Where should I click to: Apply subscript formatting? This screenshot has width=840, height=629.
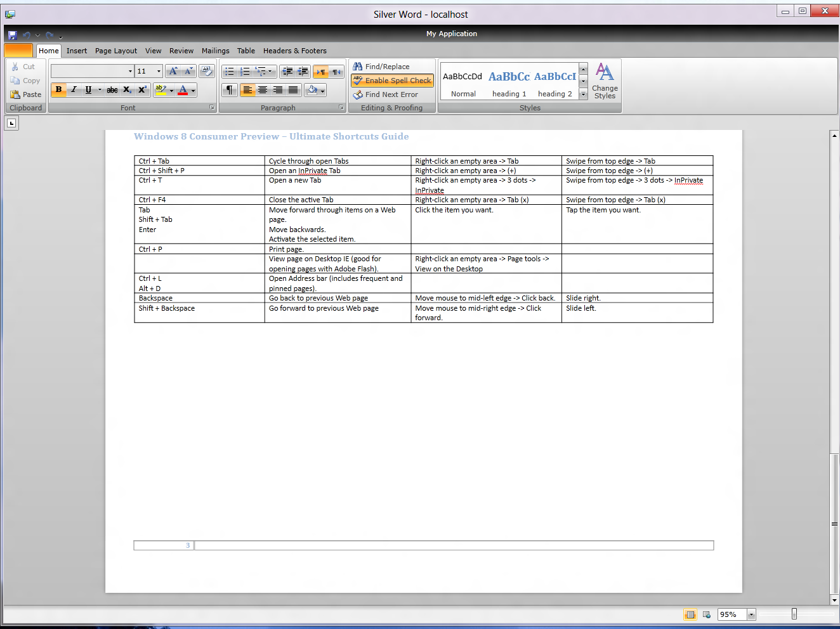pos(128,90)
